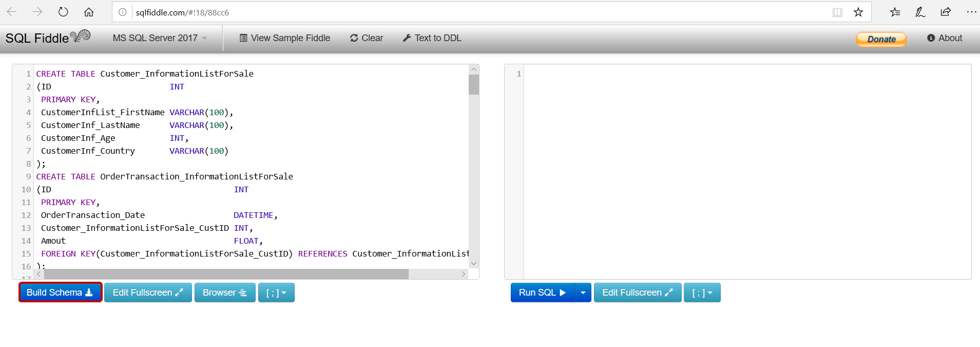Open the About page
Screen dimensions: 980x347
945,38
